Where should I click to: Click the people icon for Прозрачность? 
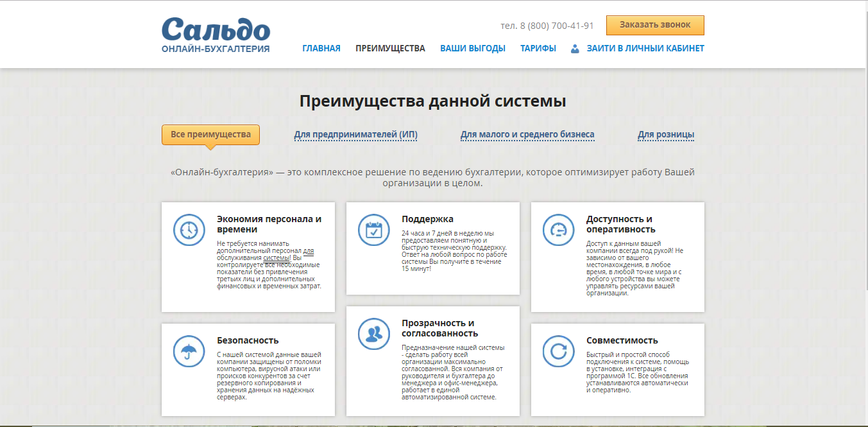373,334
